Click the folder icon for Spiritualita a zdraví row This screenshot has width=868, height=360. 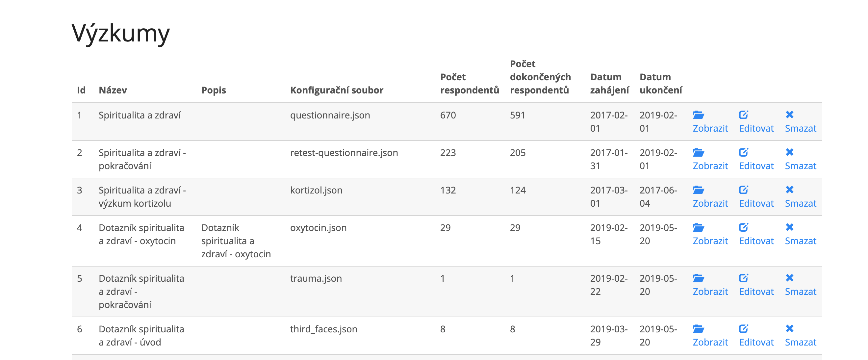click(x=698, y=115)
